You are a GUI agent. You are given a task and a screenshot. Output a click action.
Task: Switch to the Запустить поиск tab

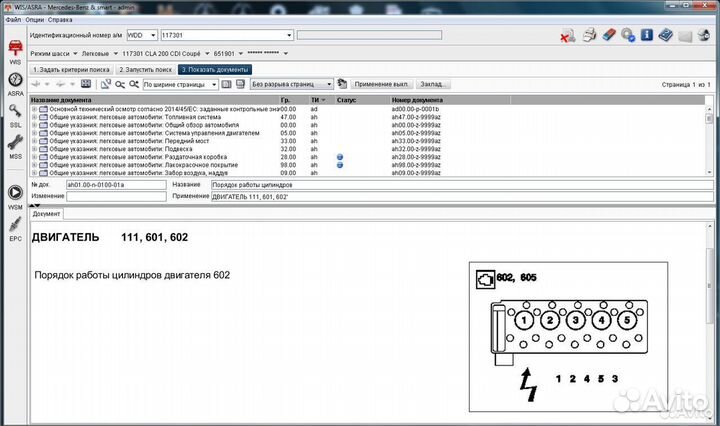point(146,70)
